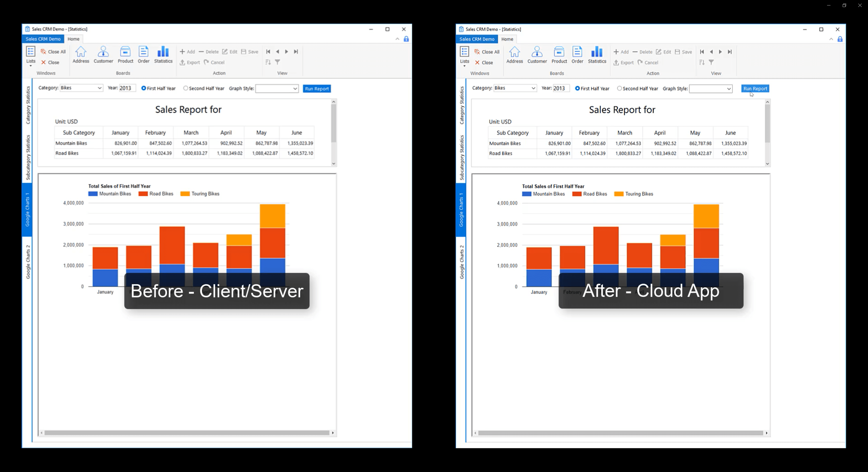This screenshot has width=868, height=472.
Task: Click the last-record navigation arrow
Action: click(295, 51)
